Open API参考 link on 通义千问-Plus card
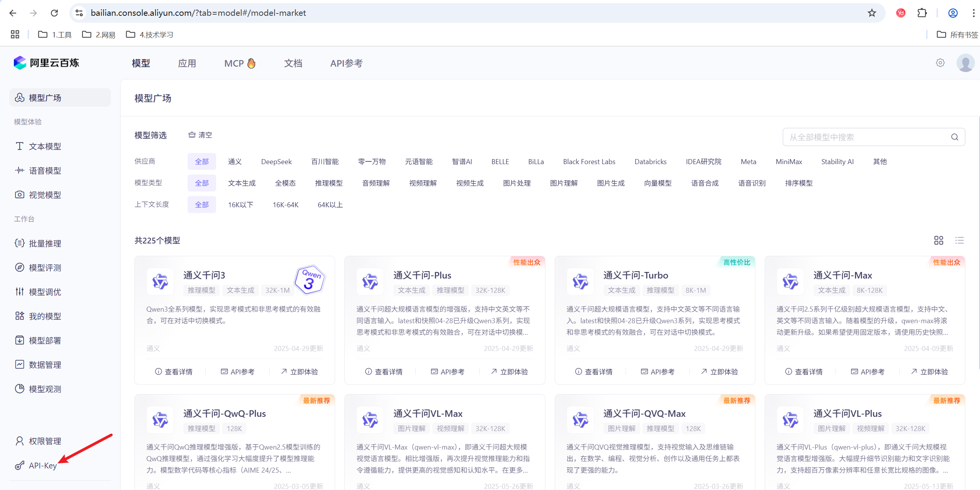The height and width of the screenshot is (490, 980). (x=447, y=371)
